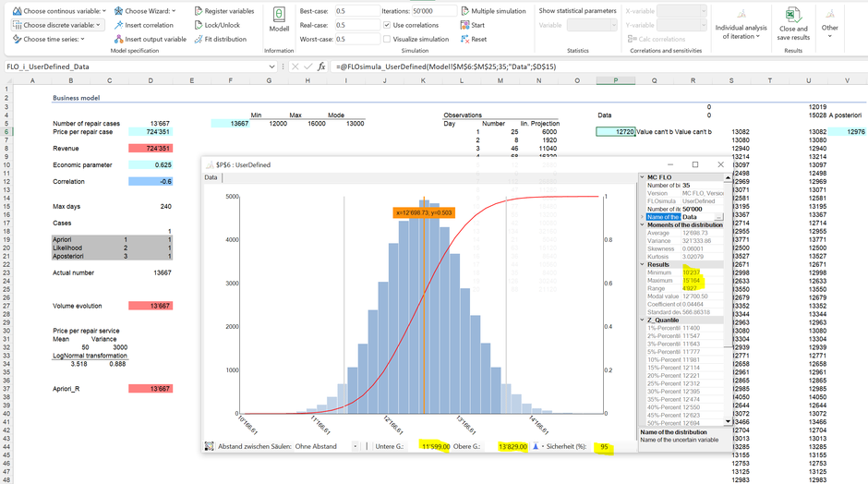Select the Volume evolution cell 13'667
Image resolution: width=868 pixels, height=484 pixels.
[x=151, y=306]
